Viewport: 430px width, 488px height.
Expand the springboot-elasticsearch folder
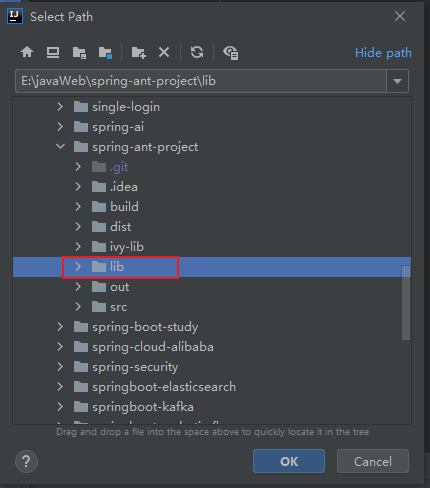click(60, 387)
